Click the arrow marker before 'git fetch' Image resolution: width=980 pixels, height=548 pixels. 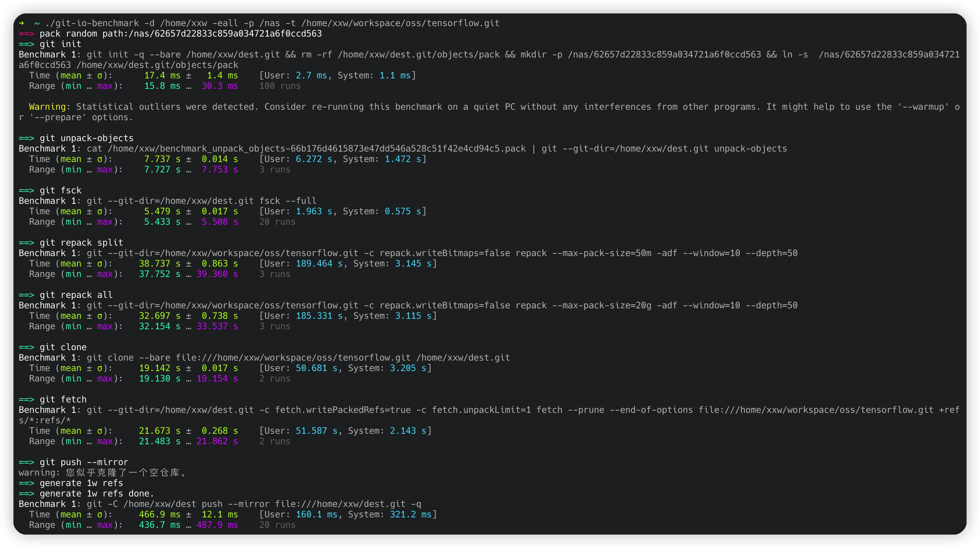[x=26, y=400]
